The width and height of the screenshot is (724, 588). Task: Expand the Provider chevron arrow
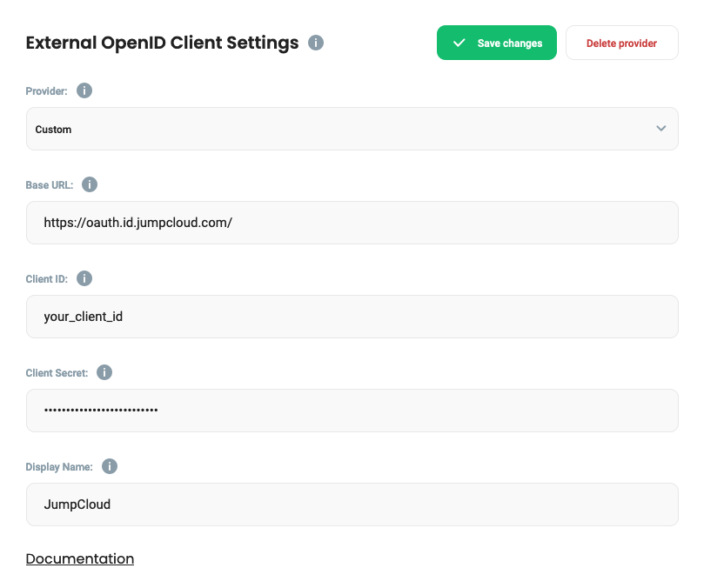[x=660, y=129]
